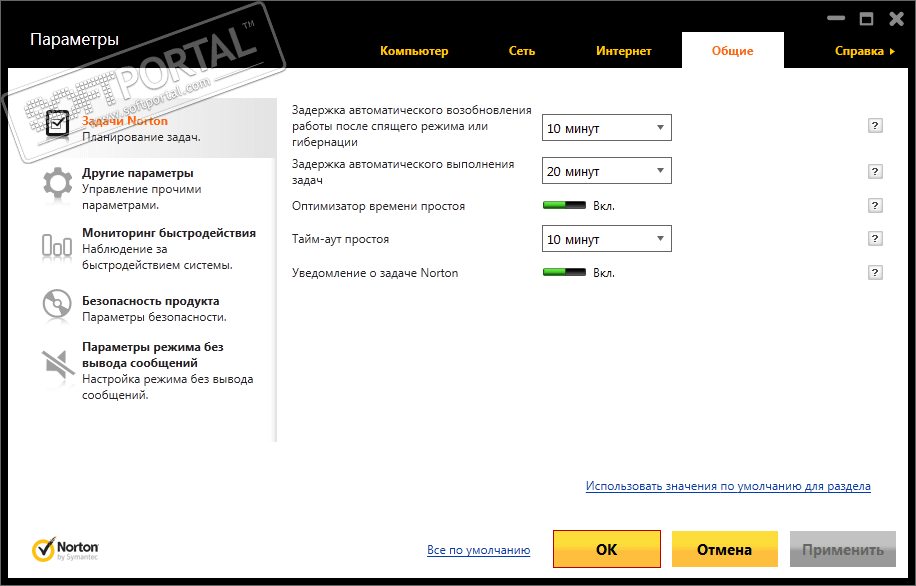The width and height of the screenshot is (916, 586).
Task: Open help for Уведомление о задаче Norton
Action: pos(875,272)
